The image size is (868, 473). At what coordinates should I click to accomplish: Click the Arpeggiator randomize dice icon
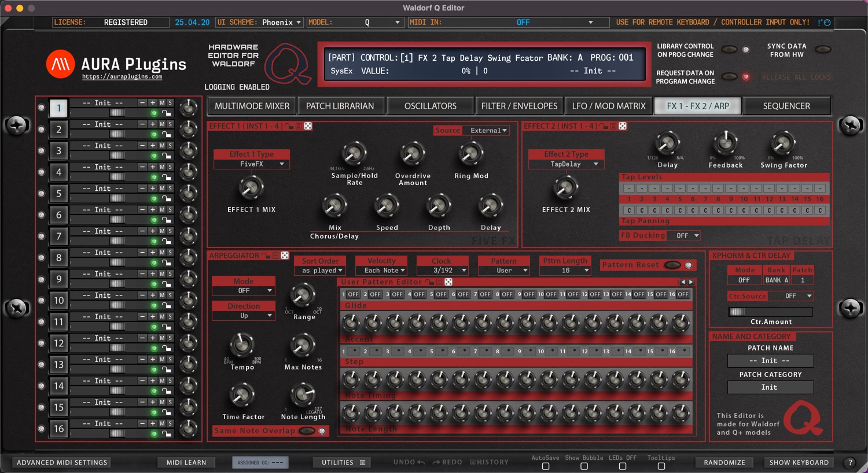pos(285,256)
